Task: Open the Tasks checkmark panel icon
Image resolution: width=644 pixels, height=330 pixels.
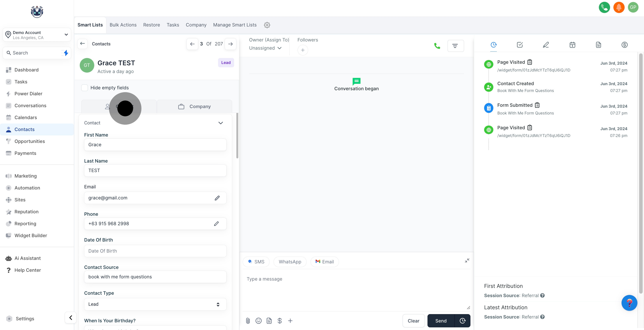Action: pyautogui.click(x=520, y=45)
